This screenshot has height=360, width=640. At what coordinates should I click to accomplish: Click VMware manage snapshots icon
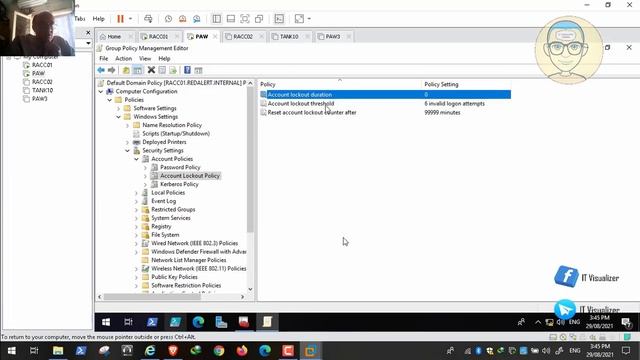click(x=197, y=19)
